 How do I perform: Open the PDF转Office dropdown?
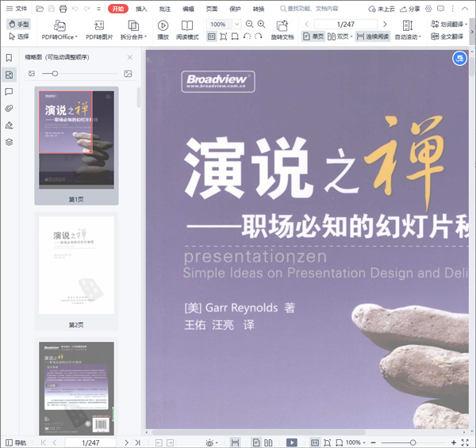click(59, 29)
